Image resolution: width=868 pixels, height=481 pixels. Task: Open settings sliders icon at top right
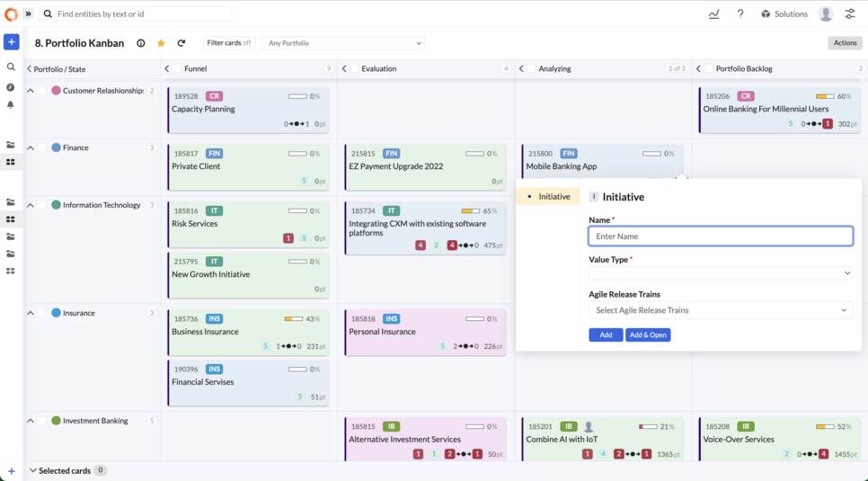849,14
